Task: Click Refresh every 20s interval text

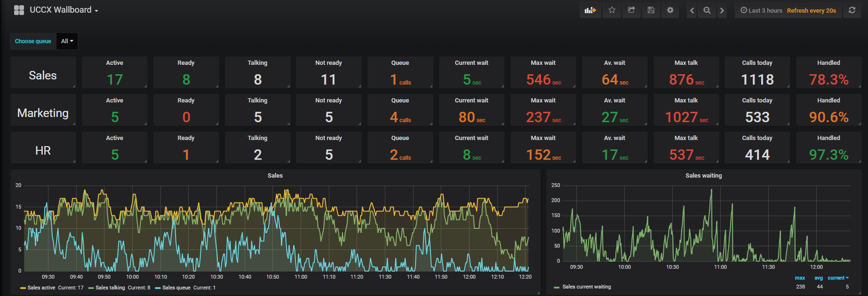Action: 811,10
